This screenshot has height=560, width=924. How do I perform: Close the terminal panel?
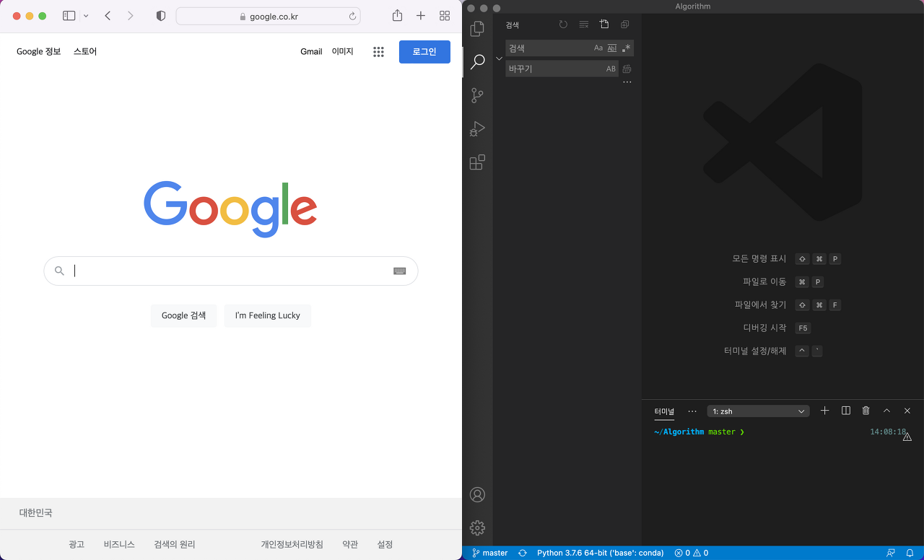(907, 411)
